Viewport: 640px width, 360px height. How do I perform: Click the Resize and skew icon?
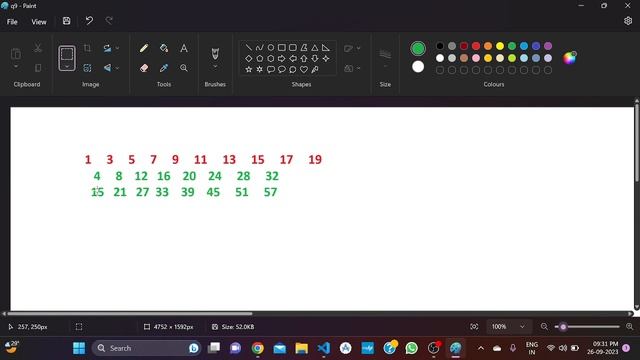87,68
